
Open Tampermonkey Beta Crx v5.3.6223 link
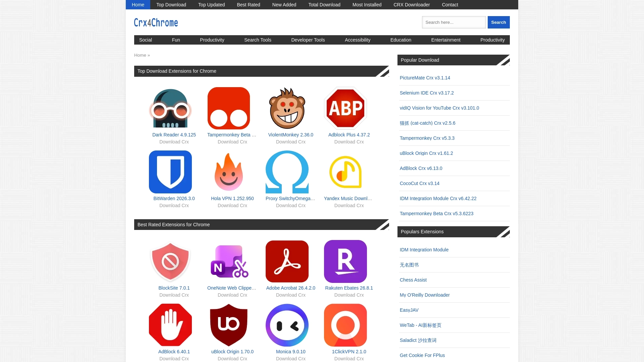[x=436, y=214]
